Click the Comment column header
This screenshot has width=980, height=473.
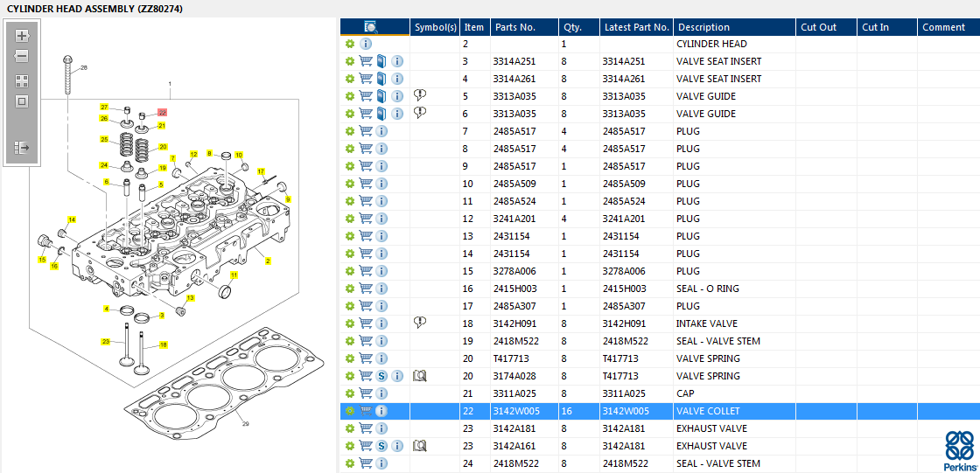(948, 27)
